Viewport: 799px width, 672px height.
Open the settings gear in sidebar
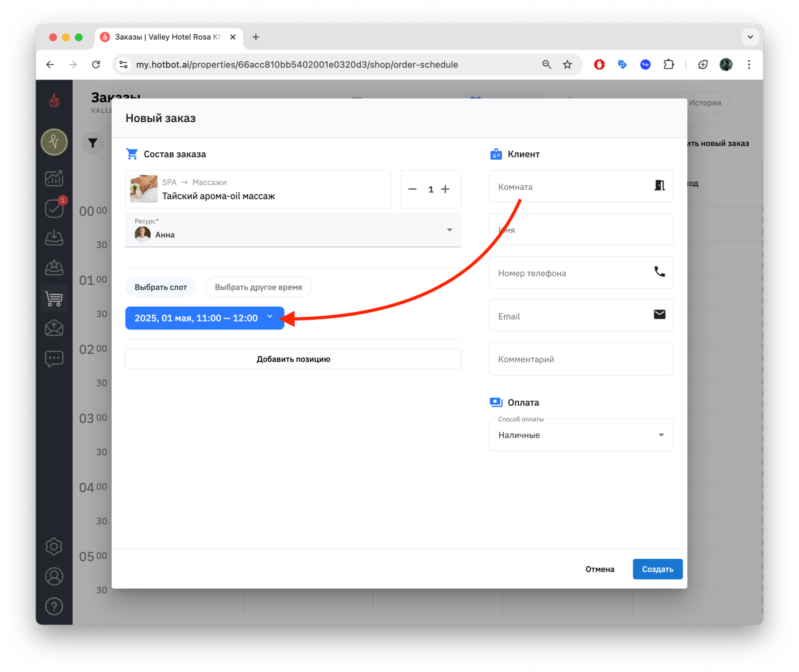tap(54, 546)
